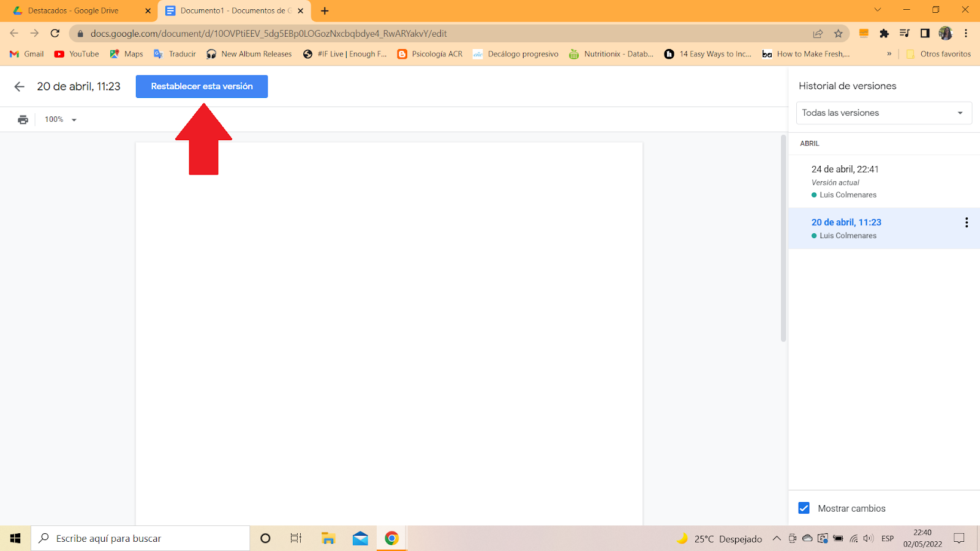Viewport: 980px width, 551px height.
Task: Open the tab search dropdown arrow
Action: pos(877,10)
